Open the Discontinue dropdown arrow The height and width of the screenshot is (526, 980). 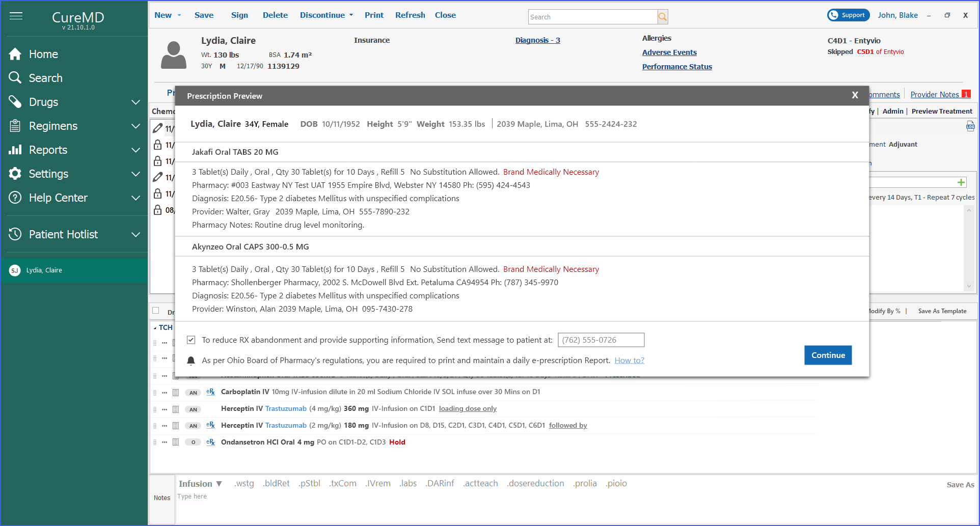pyautogui.click(x=351, y=15)
